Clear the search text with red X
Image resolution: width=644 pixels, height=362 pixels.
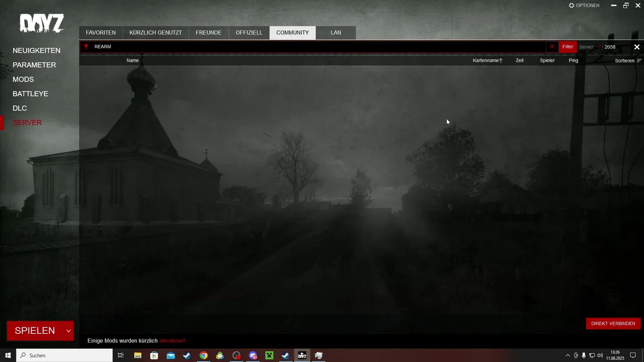coord(552,47)
